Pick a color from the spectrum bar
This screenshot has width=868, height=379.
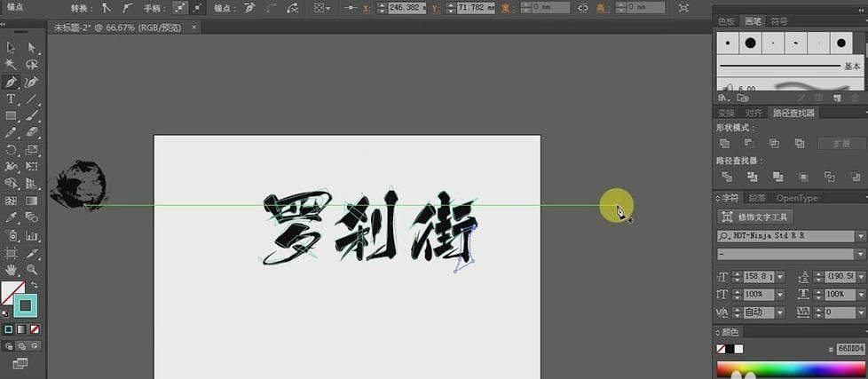pos(790,370)
